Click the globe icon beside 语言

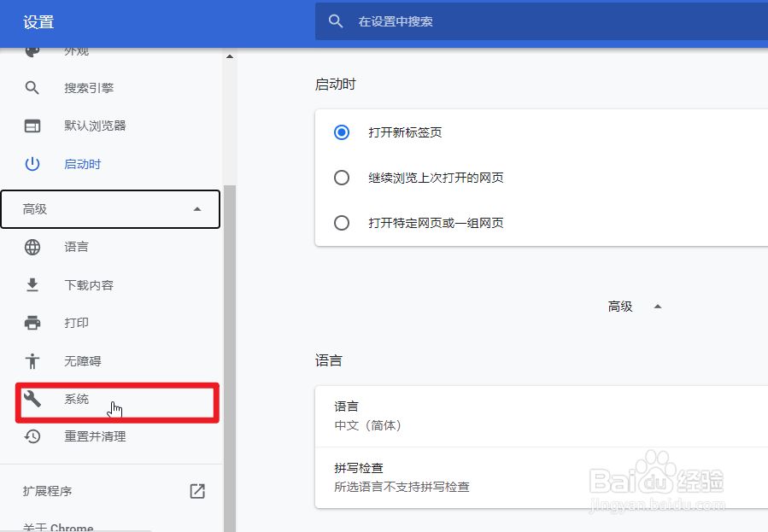pyautogui.click(x=32, y=247)
